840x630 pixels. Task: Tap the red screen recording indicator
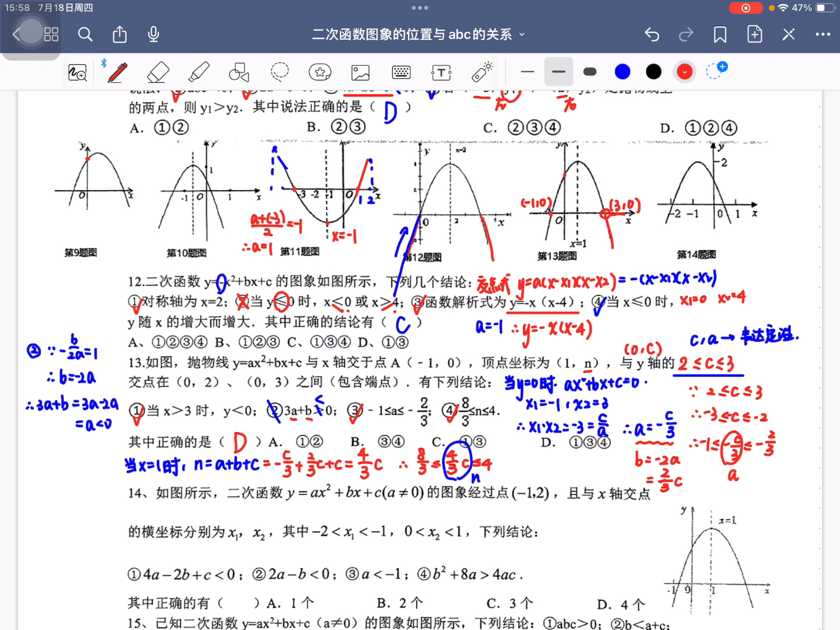point(745,8)
